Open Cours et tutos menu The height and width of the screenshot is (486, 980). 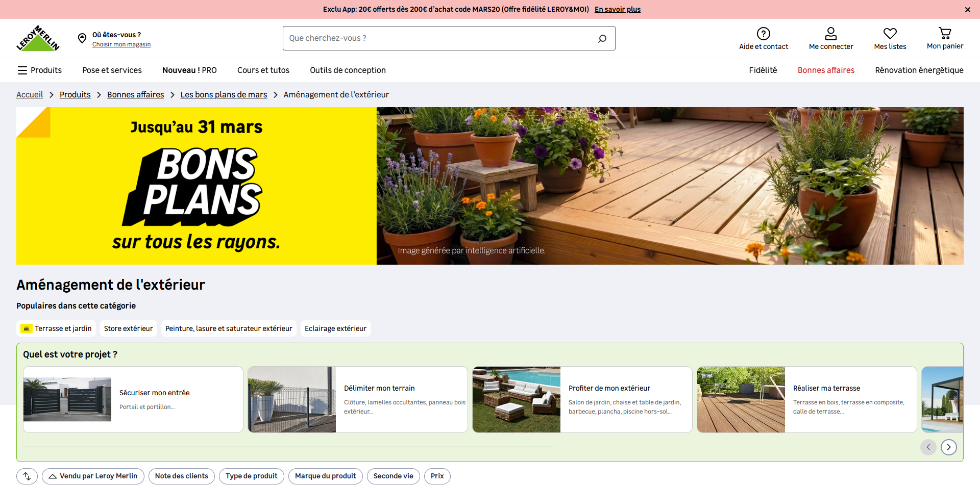click(263, 70)
